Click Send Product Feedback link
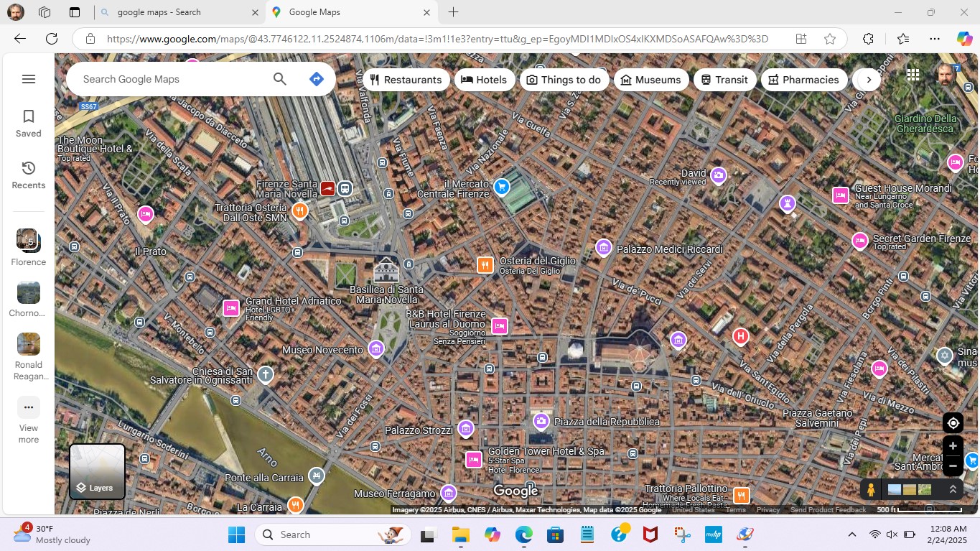 [828, 510]
